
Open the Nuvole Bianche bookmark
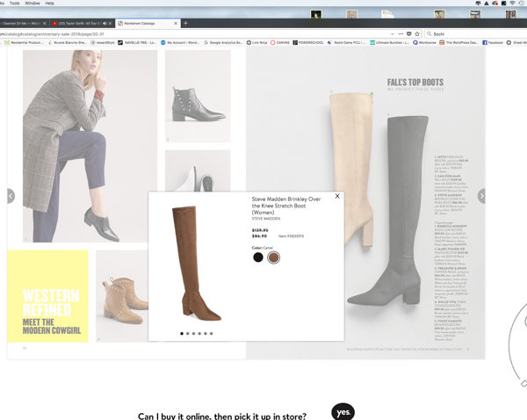68,43
